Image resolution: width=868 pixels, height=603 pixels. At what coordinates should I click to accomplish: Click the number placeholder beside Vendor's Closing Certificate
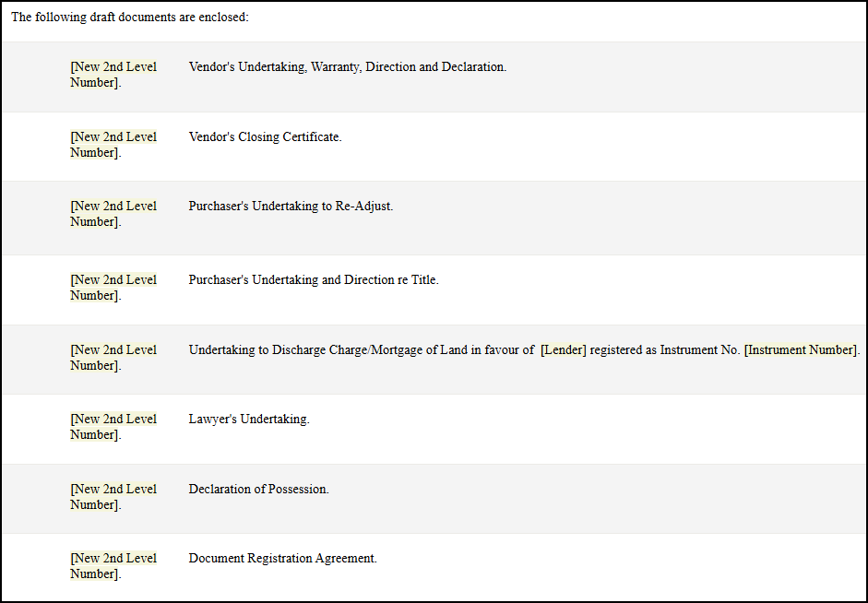[113, 145]
